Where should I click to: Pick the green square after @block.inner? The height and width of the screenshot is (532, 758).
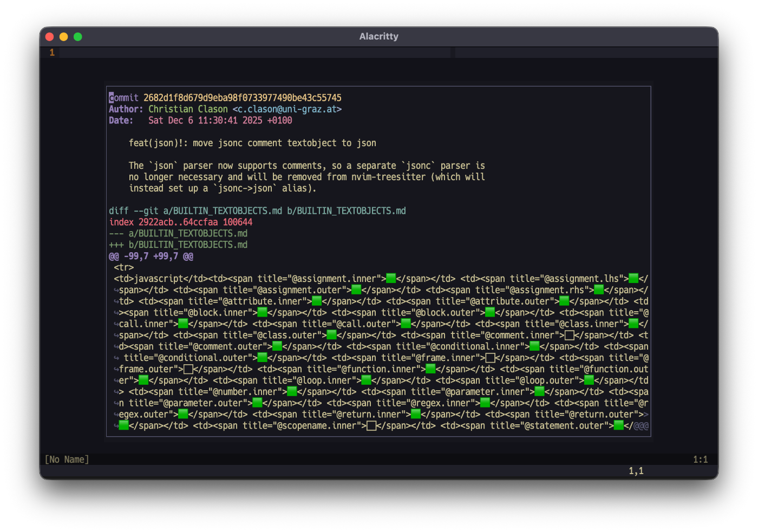(x=262, y=313)
